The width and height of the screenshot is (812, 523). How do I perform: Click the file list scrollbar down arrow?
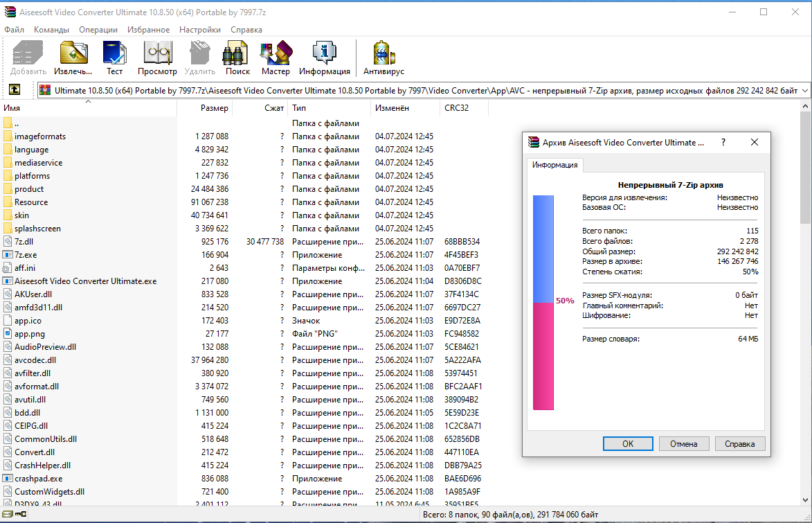[x=805, y=500]
